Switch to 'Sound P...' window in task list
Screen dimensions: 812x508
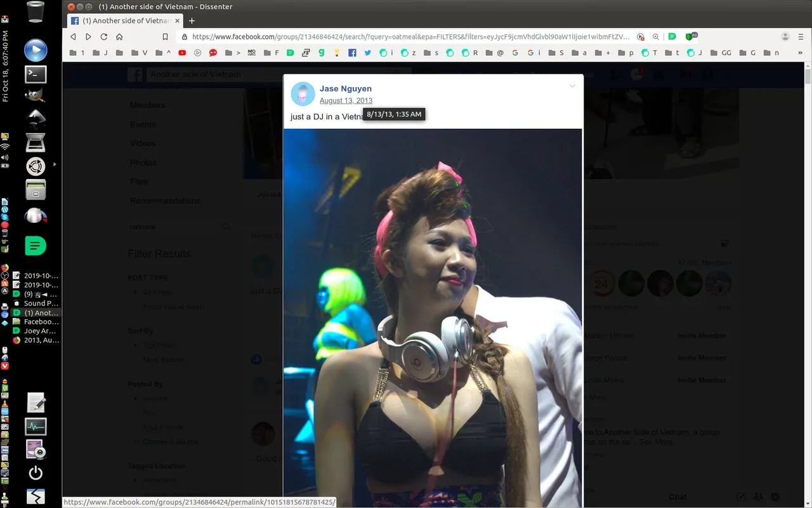click(36, 304)
